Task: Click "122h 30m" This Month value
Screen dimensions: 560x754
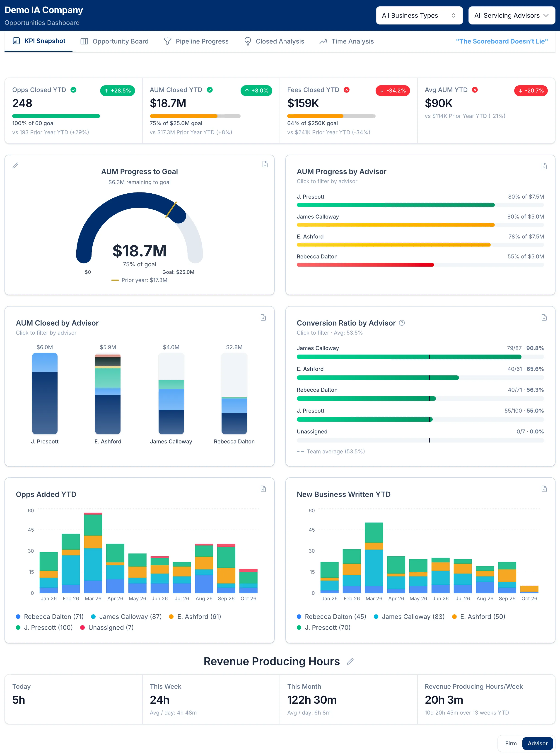Action: pyautogui.click(x=312, y=700)
